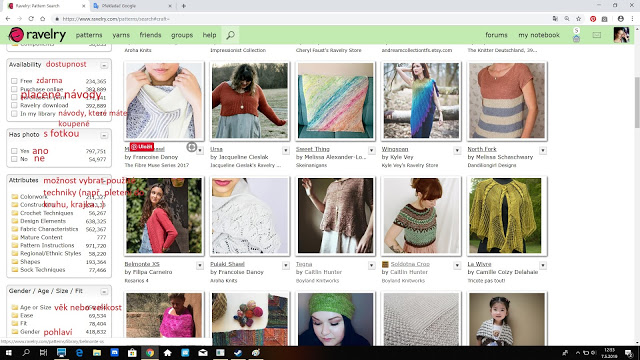
Task: Expand the Colorwork attributes folder
Action: point(15,197)
